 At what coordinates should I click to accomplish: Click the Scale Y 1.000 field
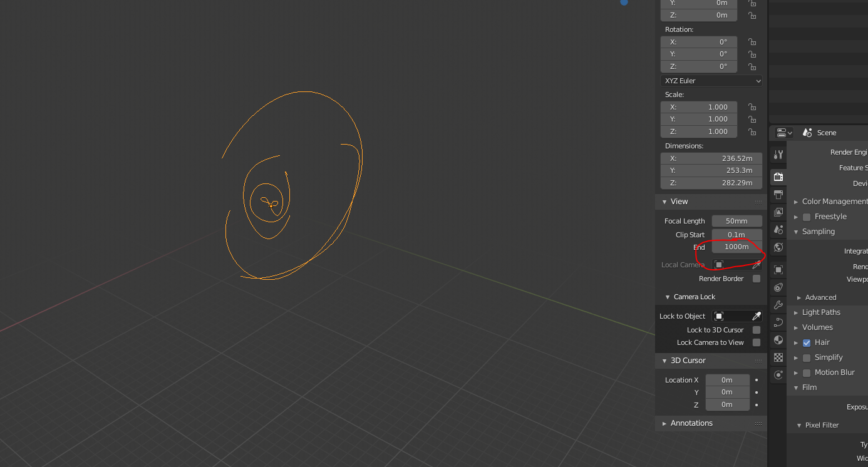tap(699, 119)
